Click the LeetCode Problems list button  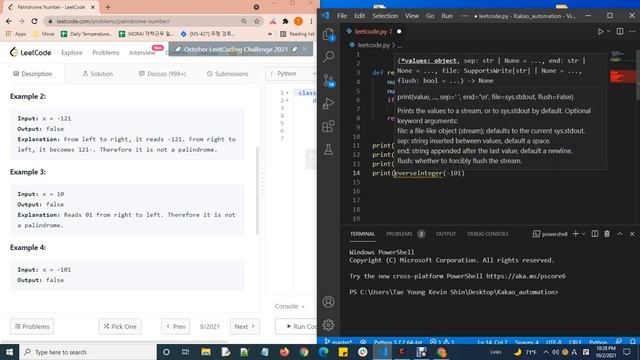coord(32,327)
